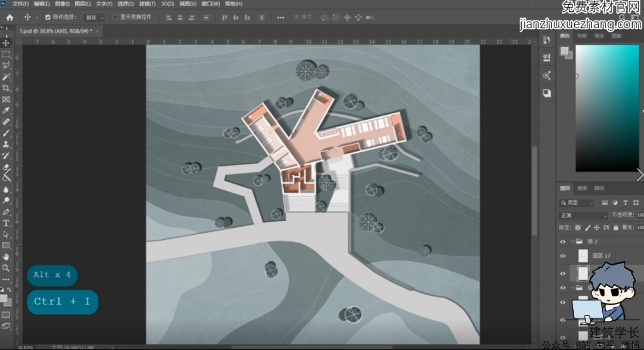The image size is (644, 350).
Task: Toggle eye icon of selected layer below 图层 17
Action: coord(563,274)
